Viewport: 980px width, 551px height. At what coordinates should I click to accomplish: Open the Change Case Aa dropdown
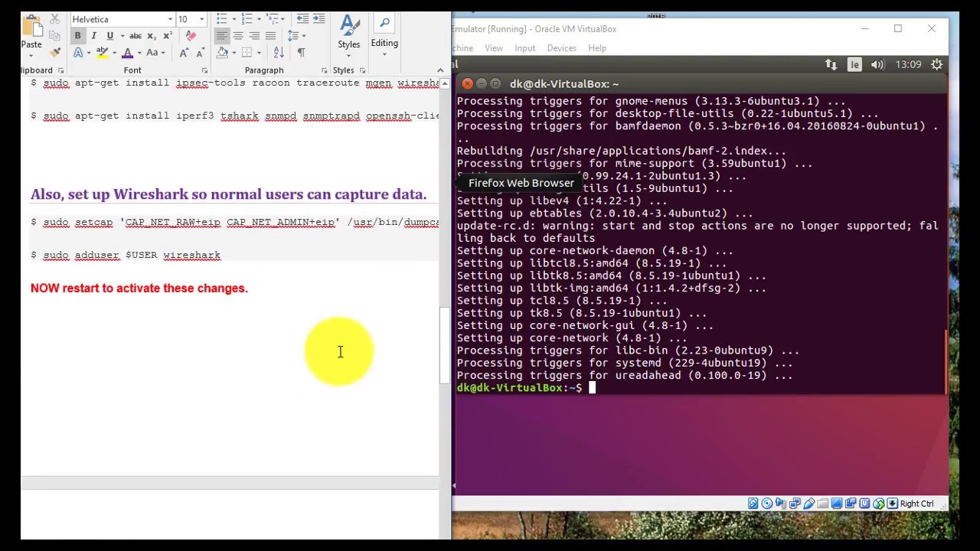[x=155, y=53]
